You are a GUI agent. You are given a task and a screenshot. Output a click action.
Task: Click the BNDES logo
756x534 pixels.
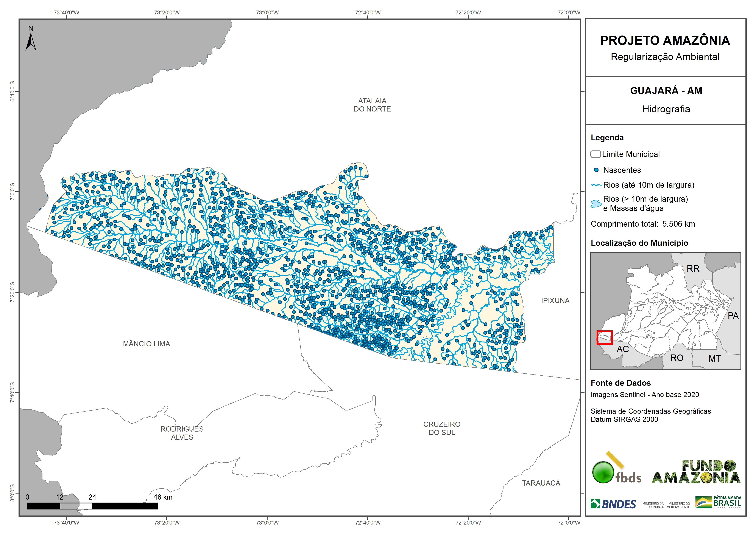(x=613, y=504)
